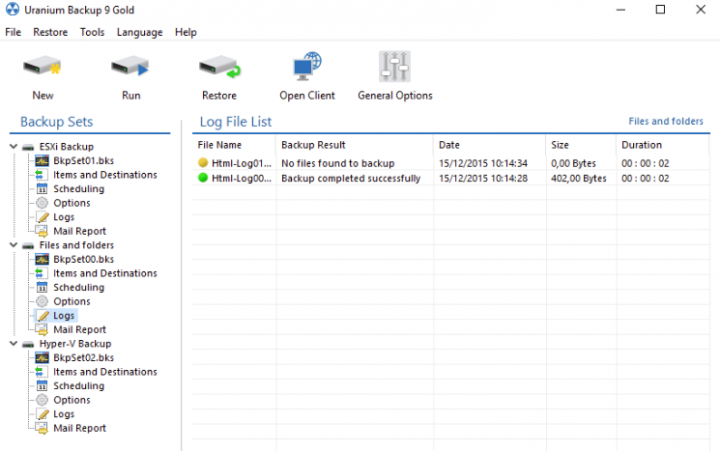
Task: Click Items and Destinations icon under Hyper-V Backup
Action: (x=40, y=372)
